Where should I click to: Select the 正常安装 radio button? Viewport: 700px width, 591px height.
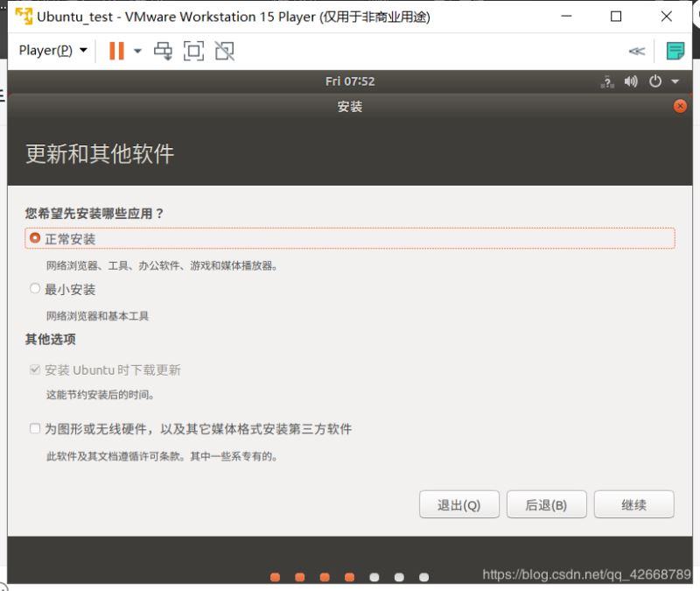35,238
